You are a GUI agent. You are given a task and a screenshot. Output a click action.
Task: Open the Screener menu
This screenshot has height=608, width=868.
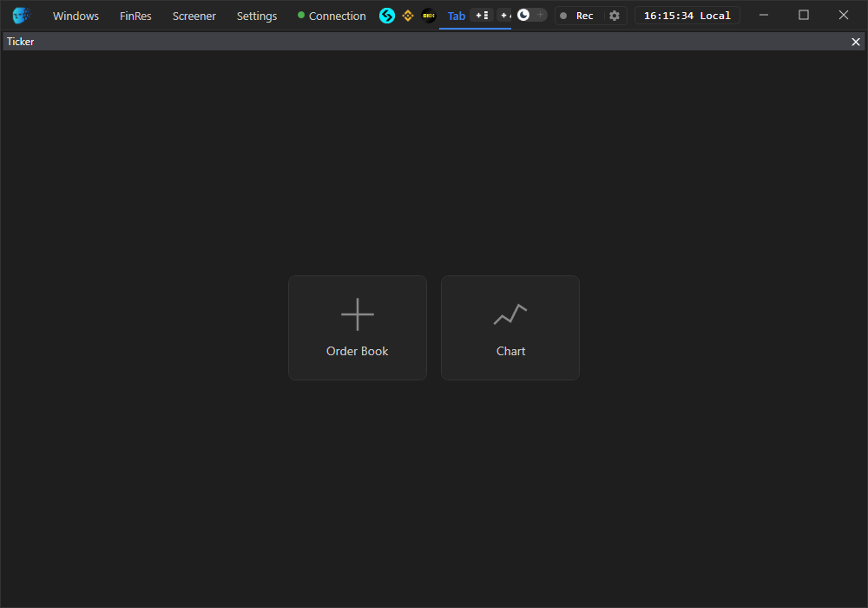(x=194, y=16)
